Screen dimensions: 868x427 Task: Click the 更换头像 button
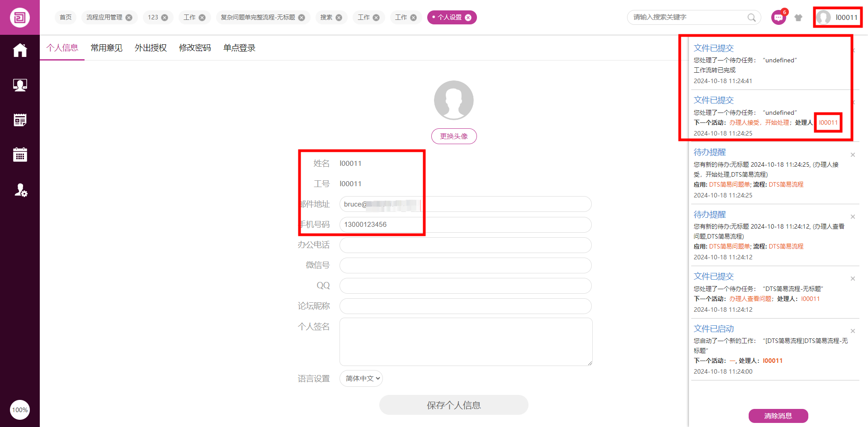point(454,136)
